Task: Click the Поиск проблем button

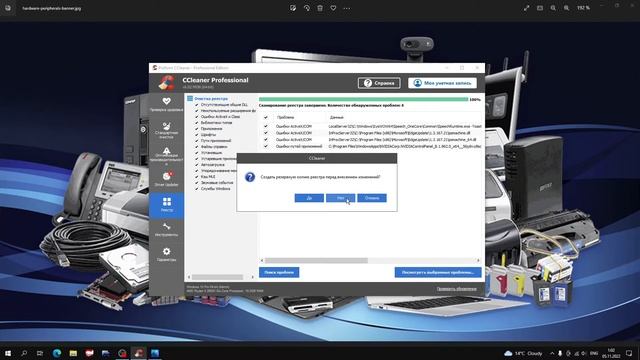Action: [x=279, y=272]
